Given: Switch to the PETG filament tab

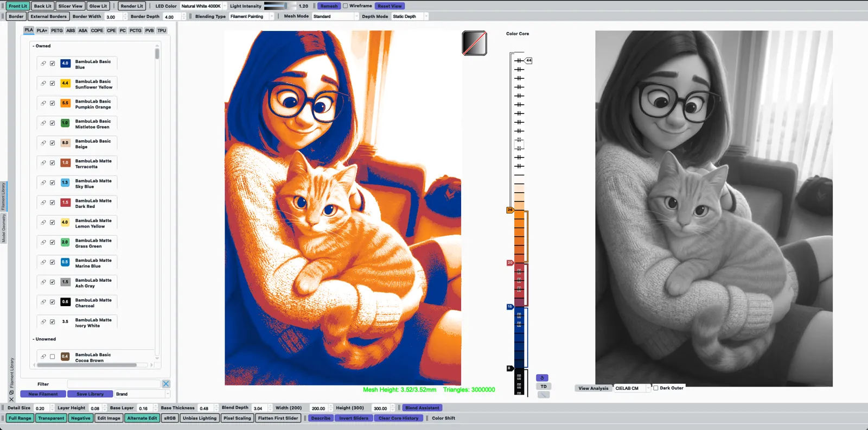Looking at the screenshot, I should click(57, 30).
